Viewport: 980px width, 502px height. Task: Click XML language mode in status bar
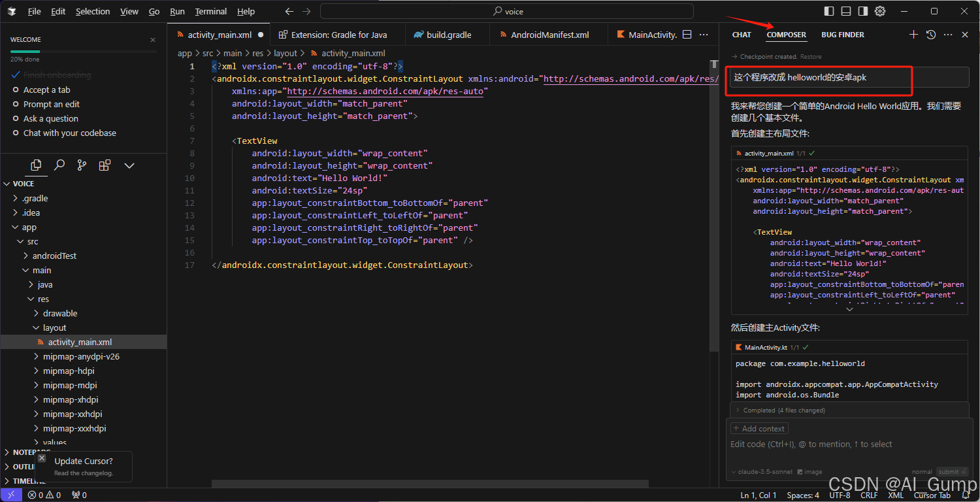tap(896, 495)
